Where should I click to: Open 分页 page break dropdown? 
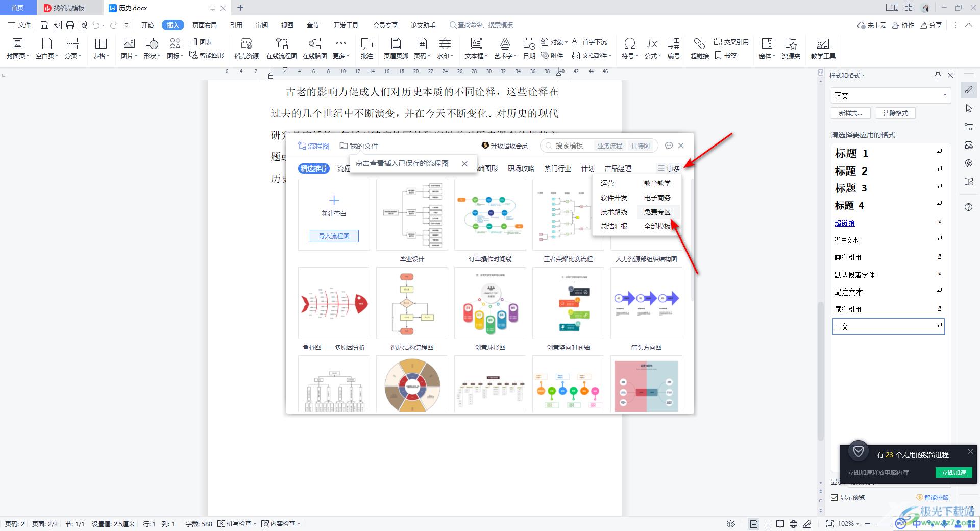[72, 49]
